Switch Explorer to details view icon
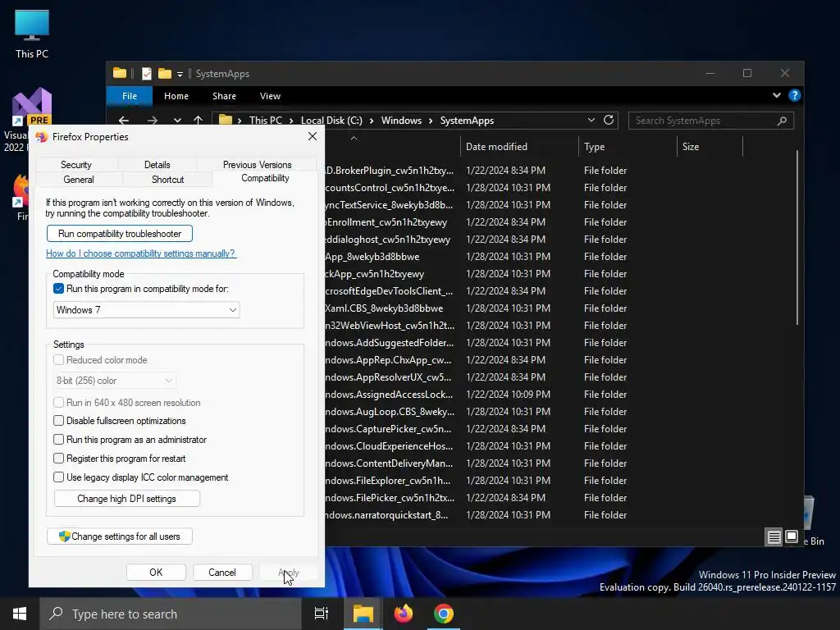Viewport: 840px width, 630px height. point(774,536)
